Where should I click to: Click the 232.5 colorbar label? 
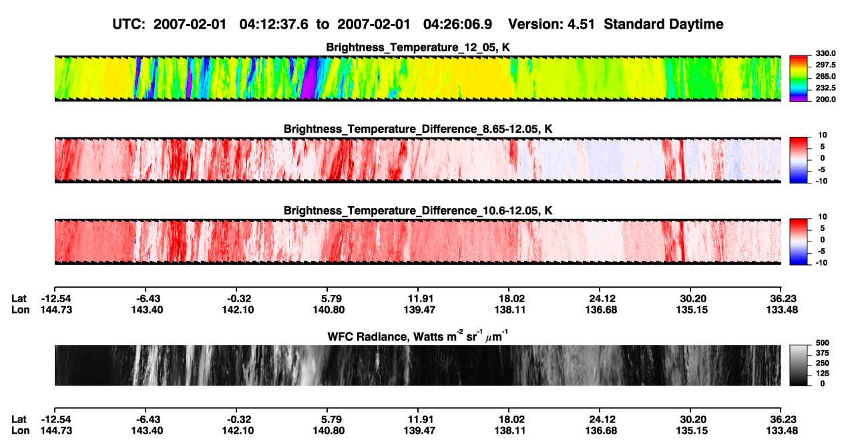(826, 87)
